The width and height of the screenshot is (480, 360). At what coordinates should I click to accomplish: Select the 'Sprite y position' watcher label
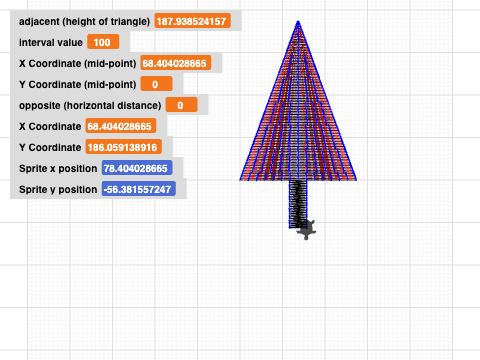58,189
